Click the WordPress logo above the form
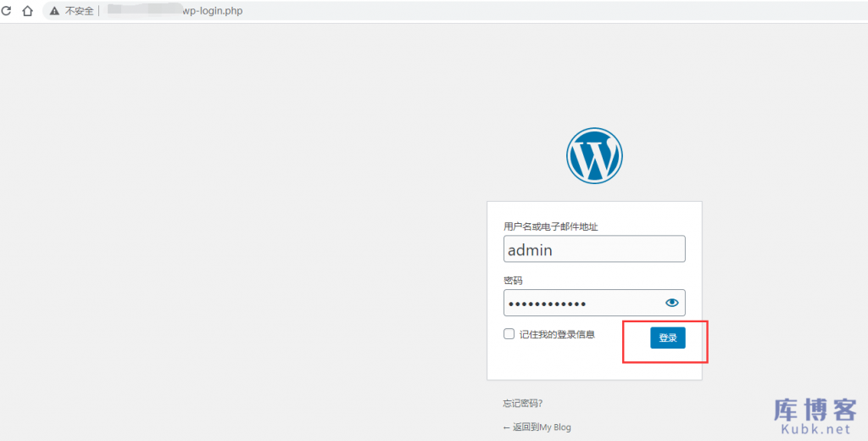The image size is (868, 441). coord(594,155)
